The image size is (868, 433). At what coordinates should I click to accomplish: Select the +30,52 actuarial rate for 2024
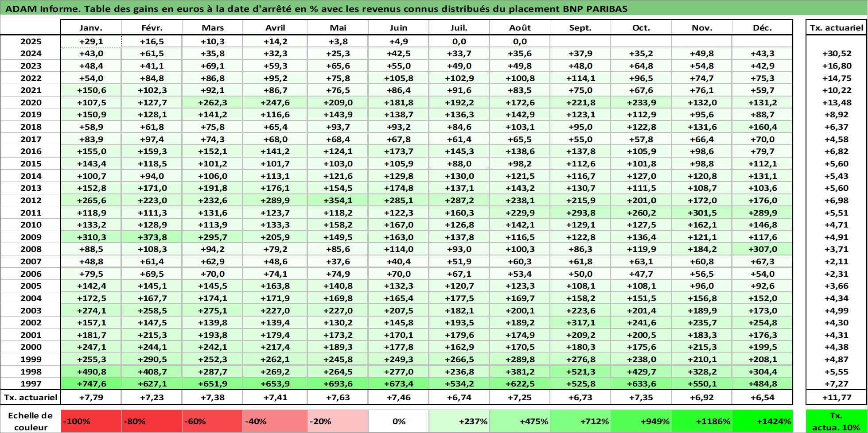(x=837, y=54)
